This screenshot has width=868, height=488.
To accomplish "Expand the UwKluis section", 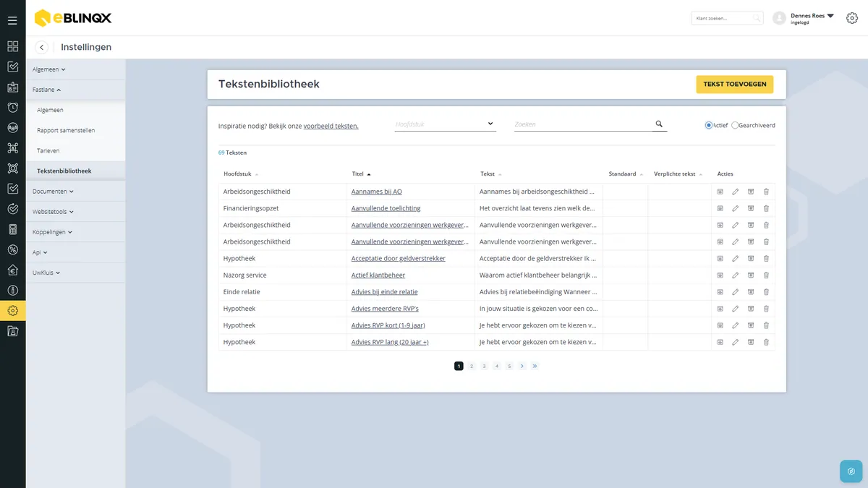I will tap(46, 273).
